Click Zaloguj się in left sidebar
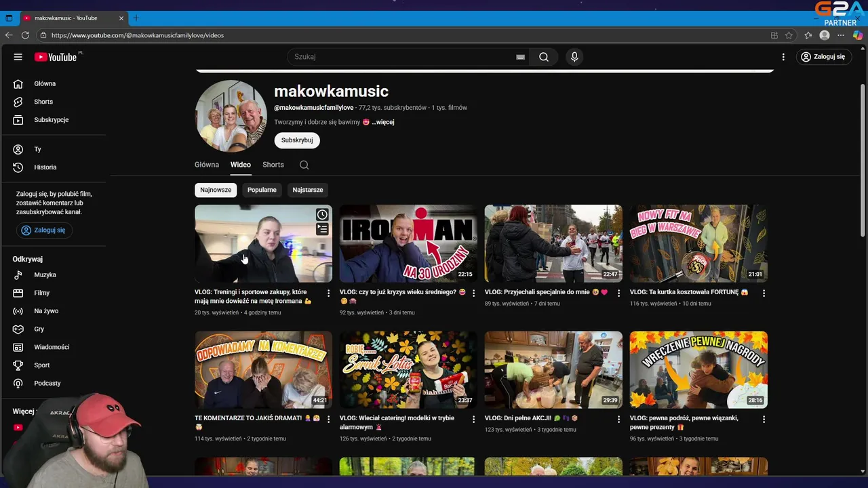The image size is (868, 488). [43, 230]
